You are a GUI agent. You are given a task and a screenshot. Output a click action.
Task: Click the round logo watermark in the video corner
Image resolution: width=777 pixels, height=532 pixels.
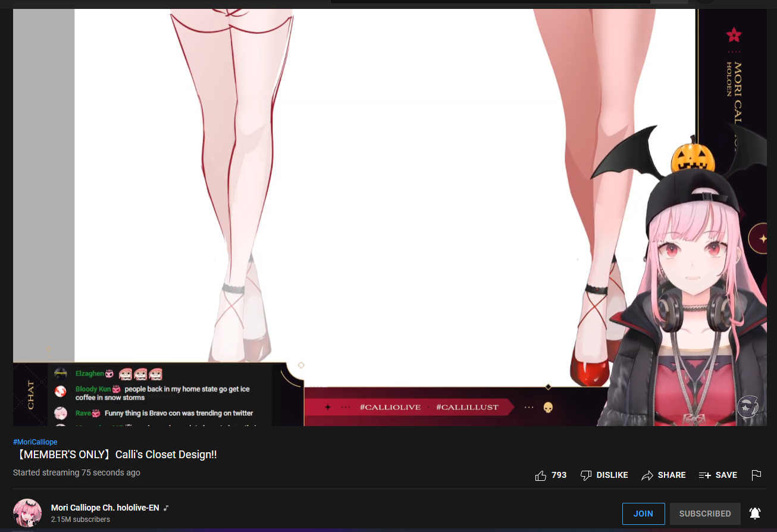748,406
